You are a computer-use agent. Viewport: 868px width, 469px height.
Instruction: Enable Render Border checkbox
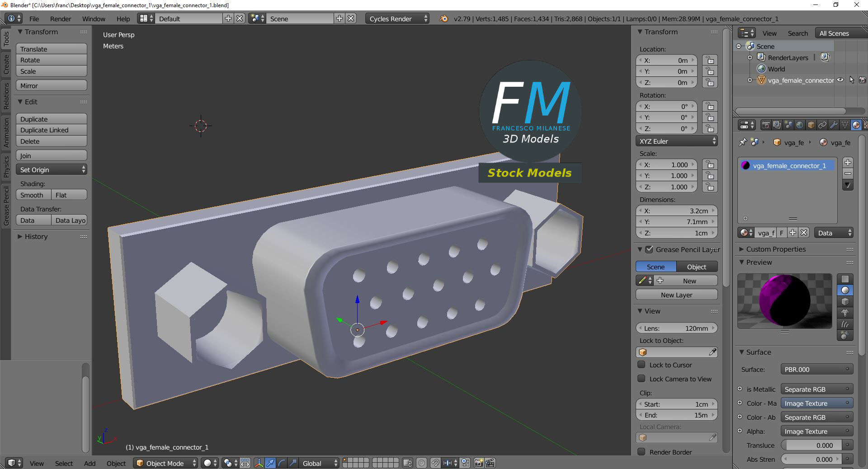pos(641,452)
